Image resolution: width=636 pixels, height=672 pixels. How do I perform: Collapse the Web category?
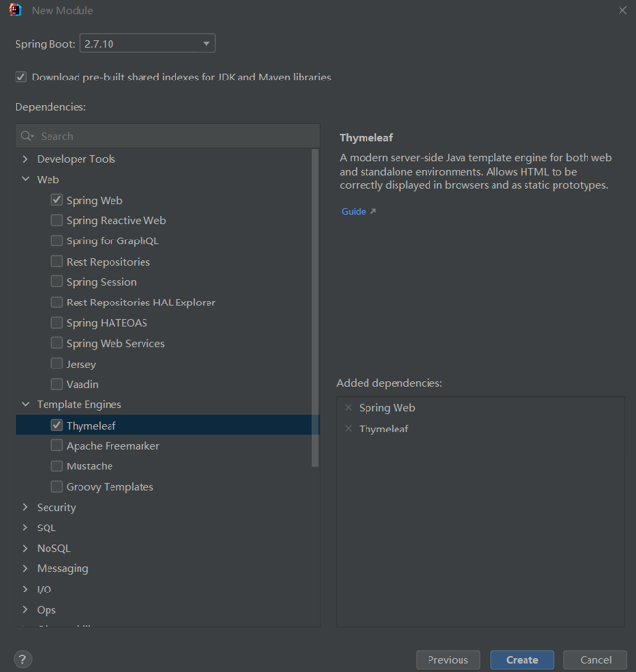(26, 179)
